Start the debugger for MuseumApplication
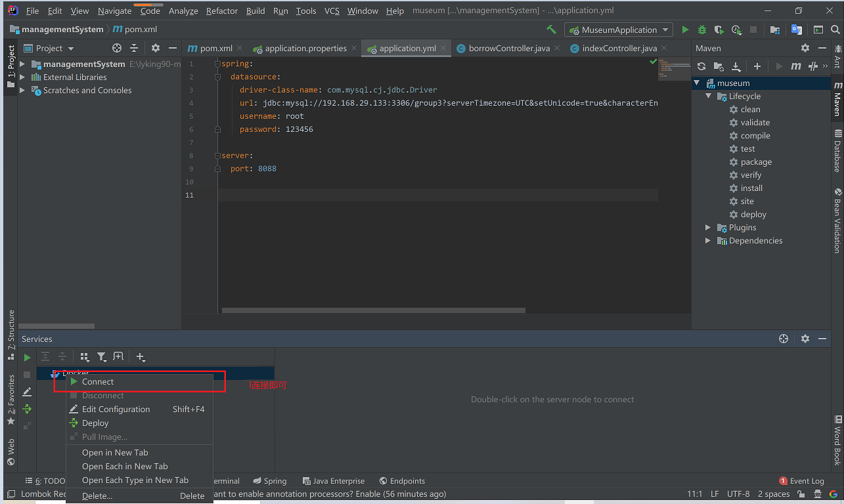 tap(701, 30)
